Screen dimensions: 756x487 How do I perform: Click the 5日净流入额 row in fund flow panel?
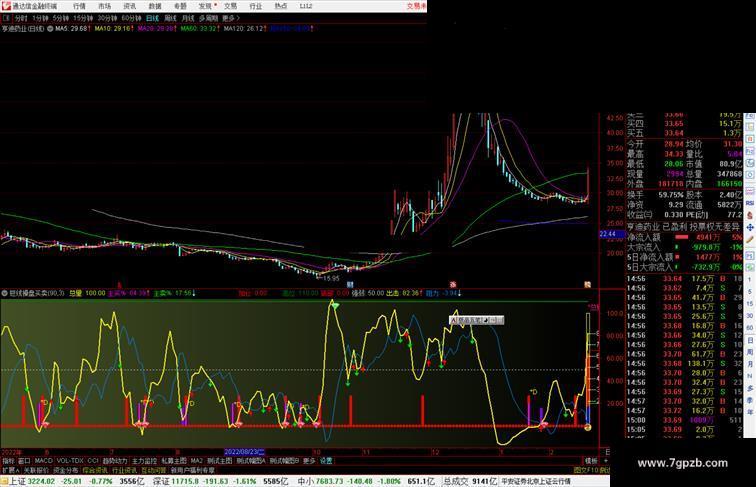point(684,257)
